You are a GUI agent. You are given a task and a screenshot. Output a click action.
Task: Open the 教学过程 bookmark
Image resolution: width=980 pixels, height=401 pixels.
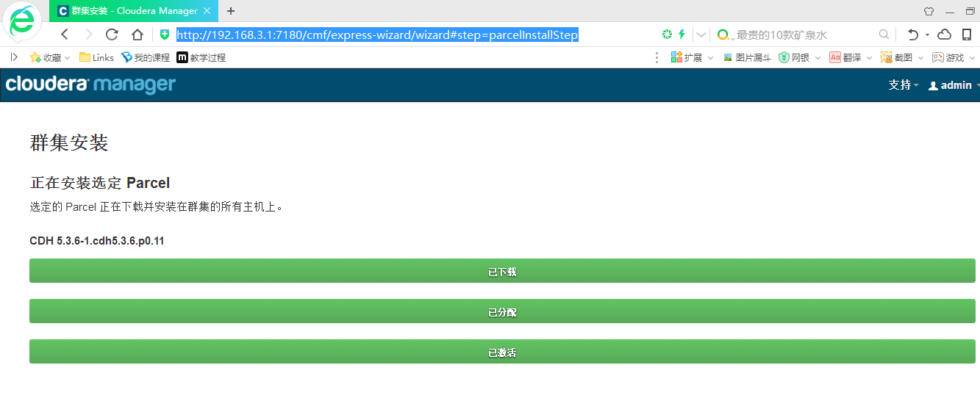tap(201, 57)
